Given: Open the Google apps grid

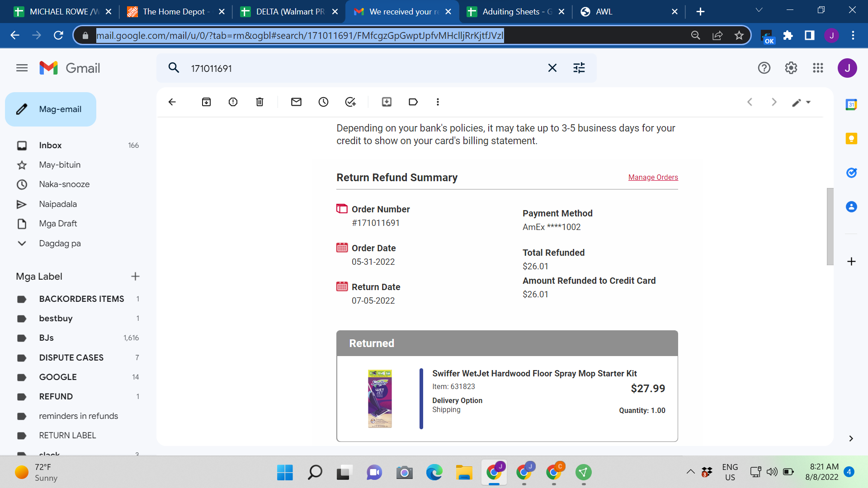Looking at the screenshot, I should (818, 68).
